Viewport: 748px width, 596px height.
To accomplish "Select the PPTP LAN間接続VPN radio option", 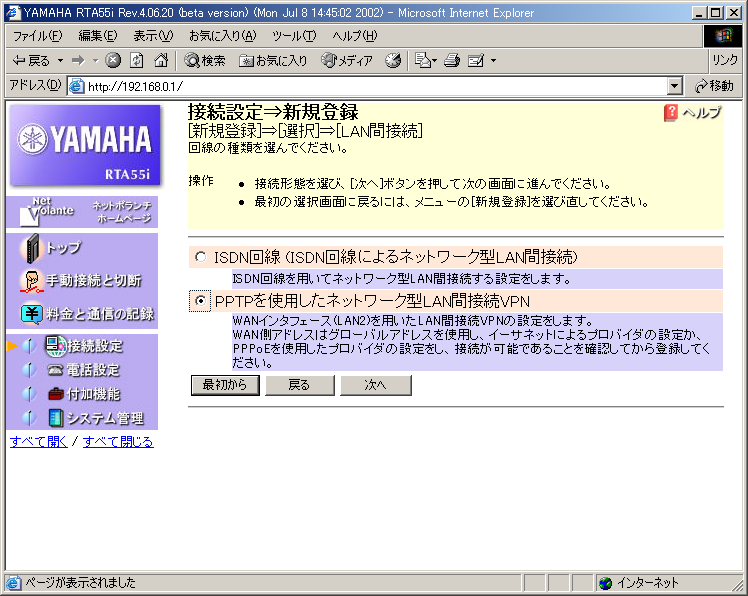I will pos(201,300).
